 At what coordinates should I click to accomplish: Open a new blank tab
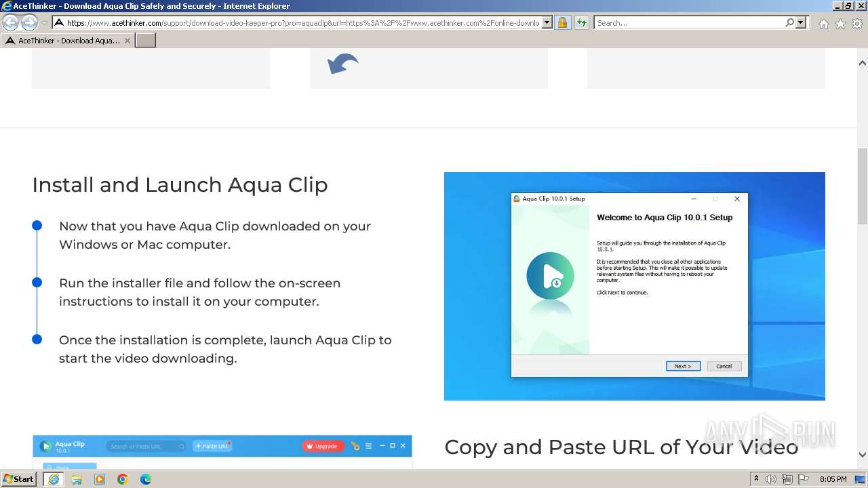coord(146,41)
